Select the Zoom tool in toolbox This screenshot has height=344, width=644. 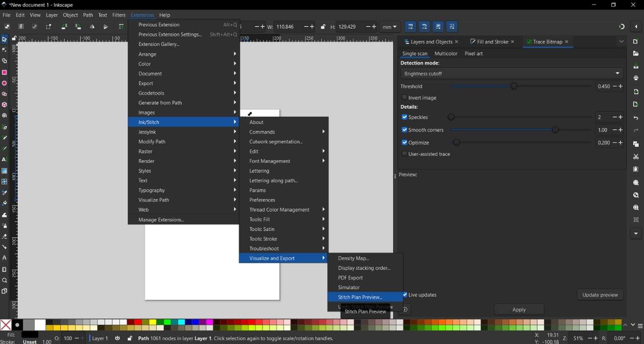click(x=5, y=280)
